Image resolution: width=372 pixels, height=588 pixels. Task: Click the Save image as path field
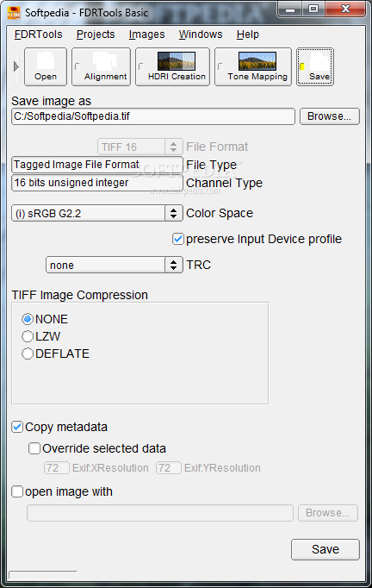[x=153, y=116]
